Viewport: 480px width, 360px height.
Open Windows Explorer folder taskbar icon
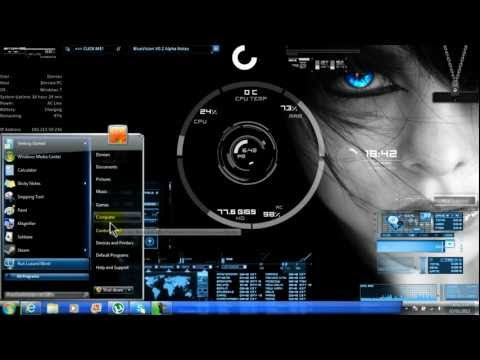click(53, 308)
